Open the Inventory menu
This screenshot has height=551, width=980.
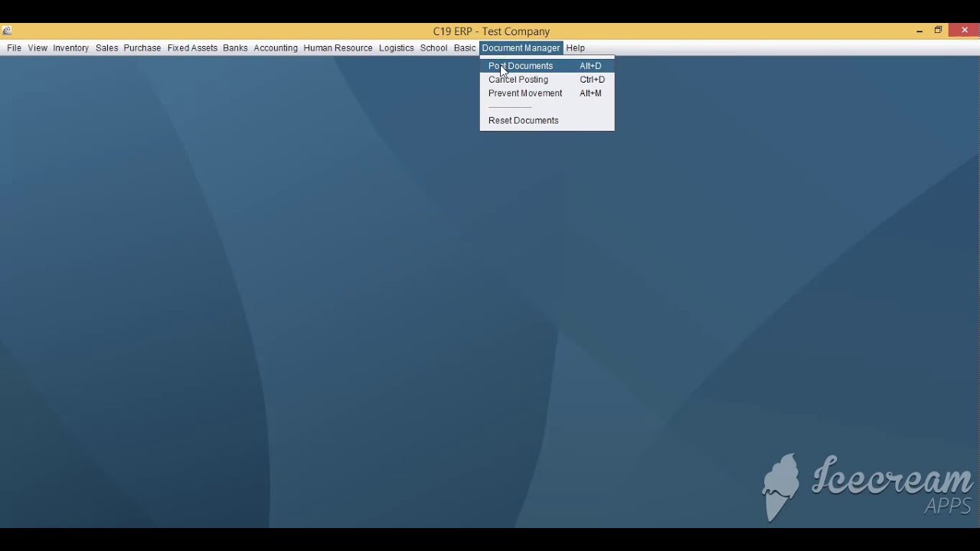click(70, 48)
